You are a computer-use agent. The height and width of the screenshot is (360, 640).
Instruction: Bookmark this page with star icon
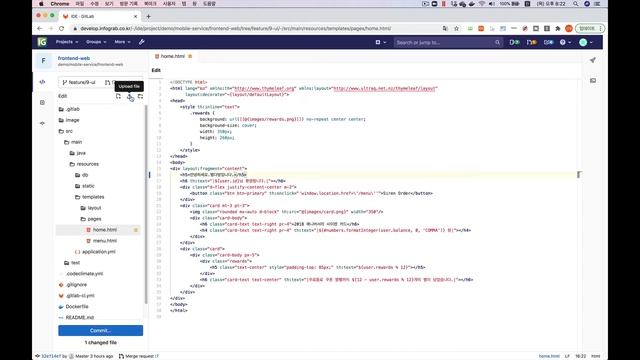[x=456, y=29]
